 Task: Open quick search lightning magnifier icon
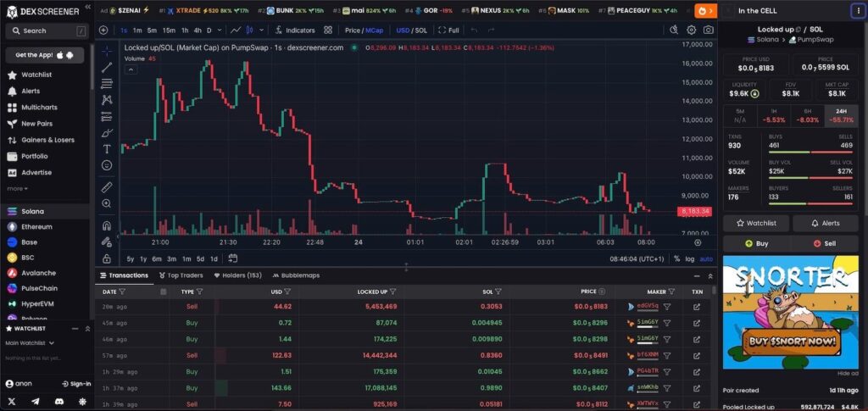click(x=674, y=31)
